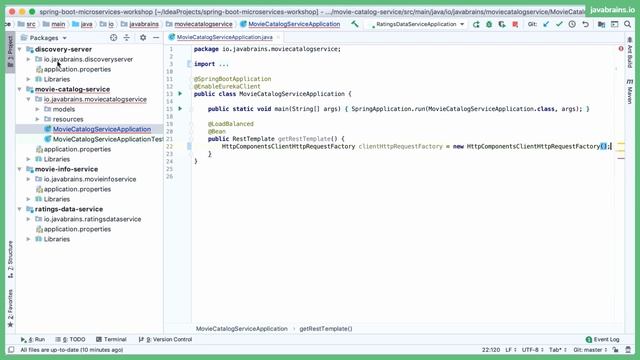Expand the resources package
640x360 pixels.
click(38, 119)
